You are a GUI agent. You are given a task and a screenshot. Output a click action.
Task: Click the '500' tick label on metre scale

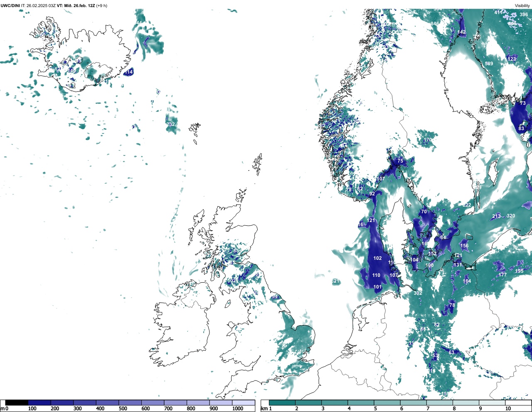[x=123, y=409]
